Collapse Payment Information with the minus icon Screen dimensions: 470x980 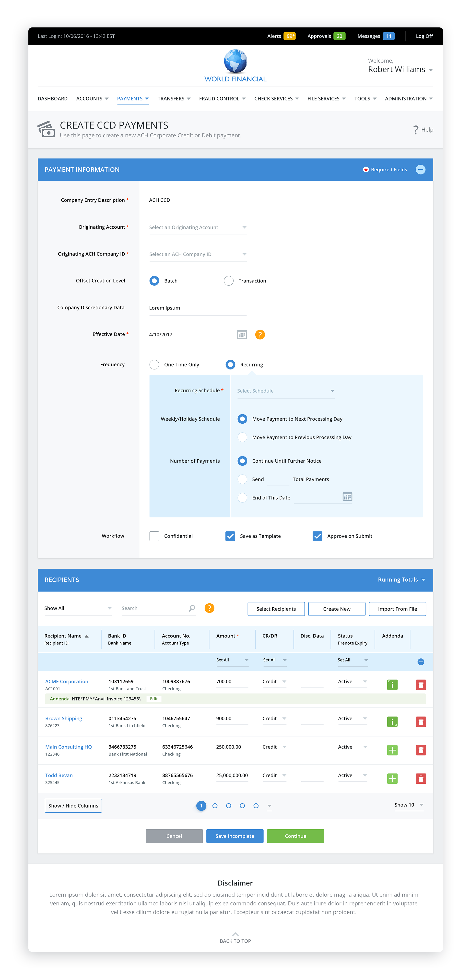[x=420, y=170]
